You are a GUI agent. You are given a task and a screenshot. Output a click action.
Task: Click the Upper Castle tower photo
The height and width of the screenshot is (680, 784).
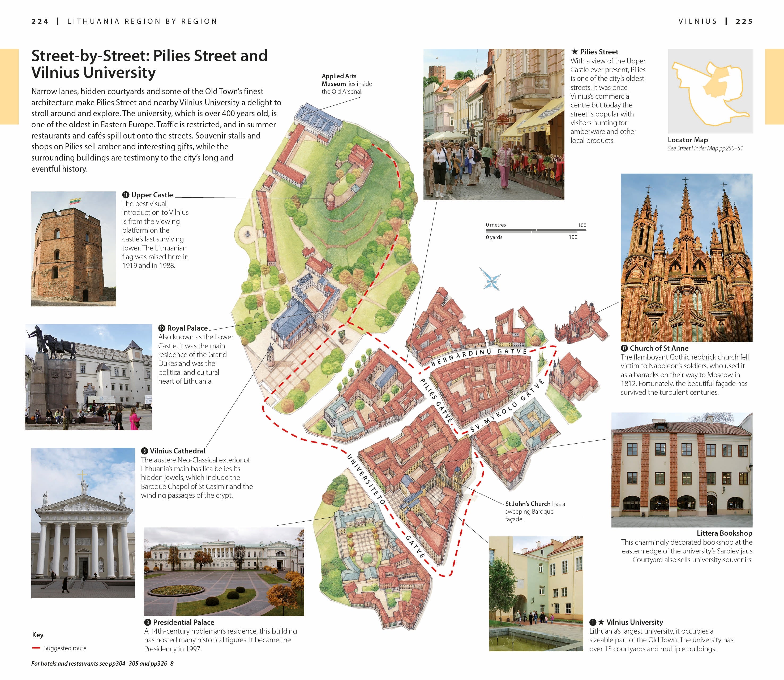point(73,249)
